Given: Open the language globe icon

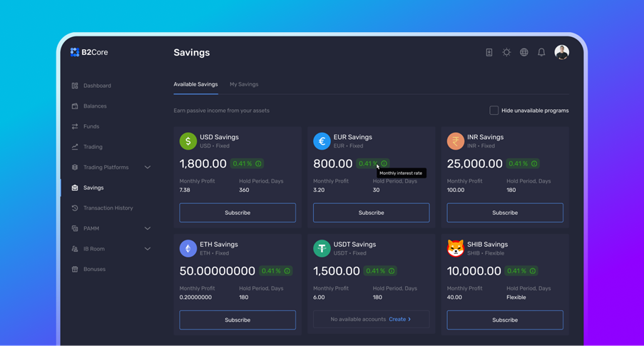Looking at the screenshot, I should point(524,52).
